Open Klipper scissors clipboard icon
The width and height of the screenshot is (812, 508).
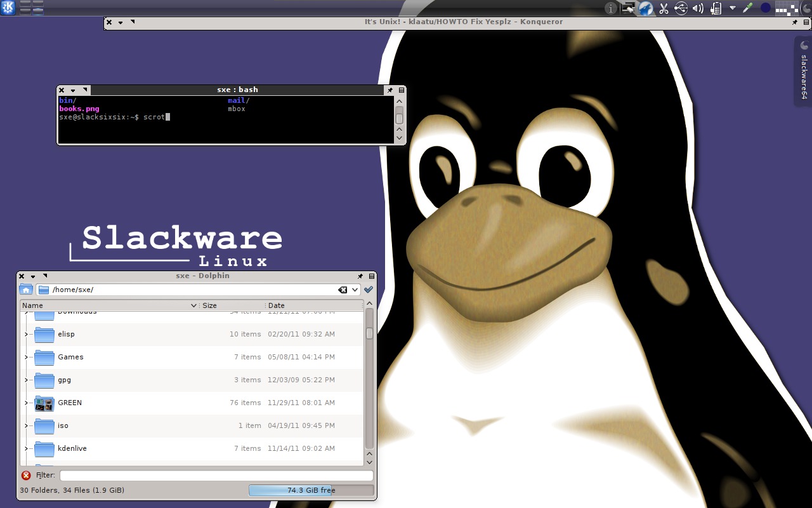664,8
